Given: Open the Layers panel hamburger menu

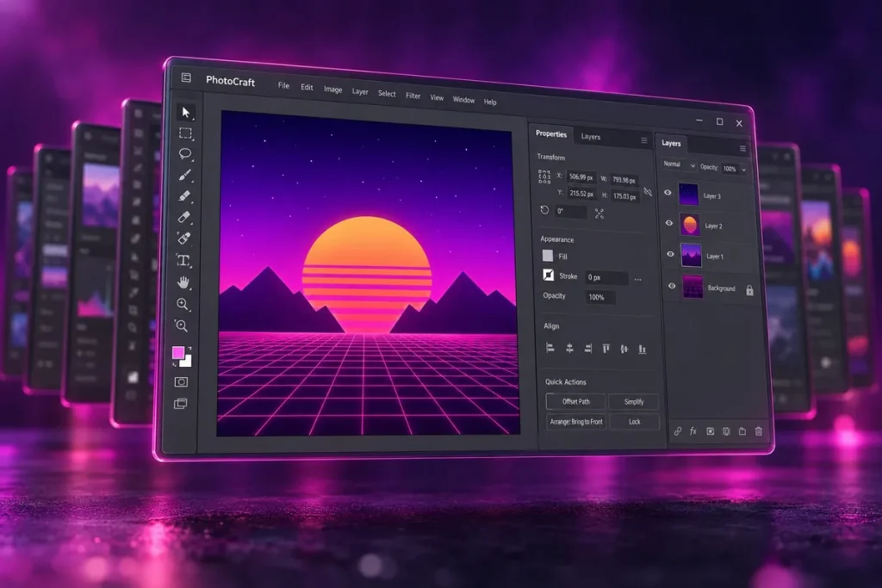Looking at the screenshot, I should pos(742,148).
